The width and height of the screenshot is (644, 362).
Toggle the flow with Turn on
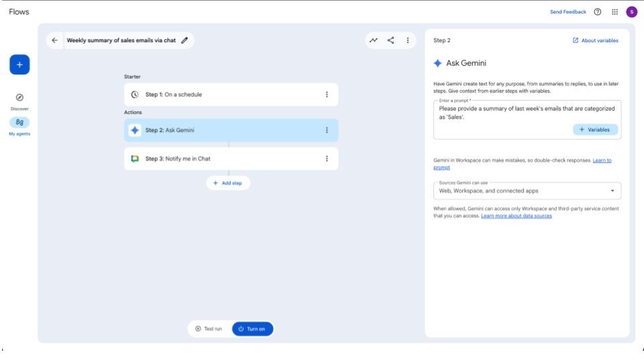[x=252, y=328]
